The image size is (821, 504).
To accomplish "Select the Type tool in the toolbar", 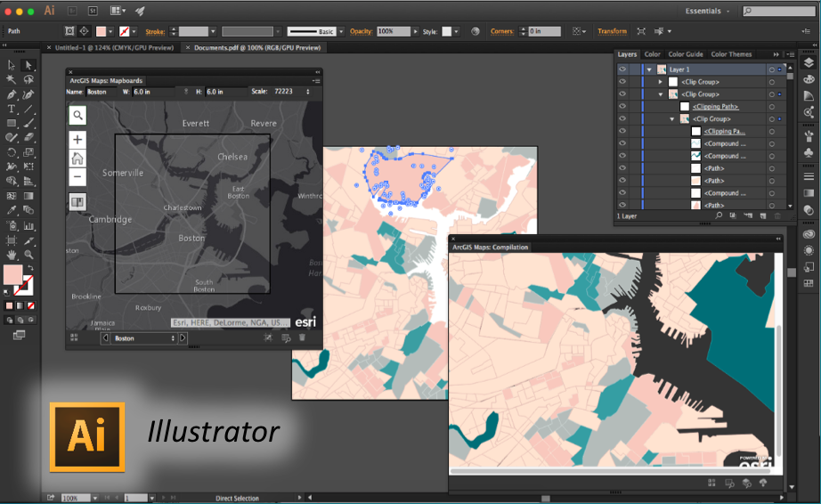I will (x=12, y=109).
